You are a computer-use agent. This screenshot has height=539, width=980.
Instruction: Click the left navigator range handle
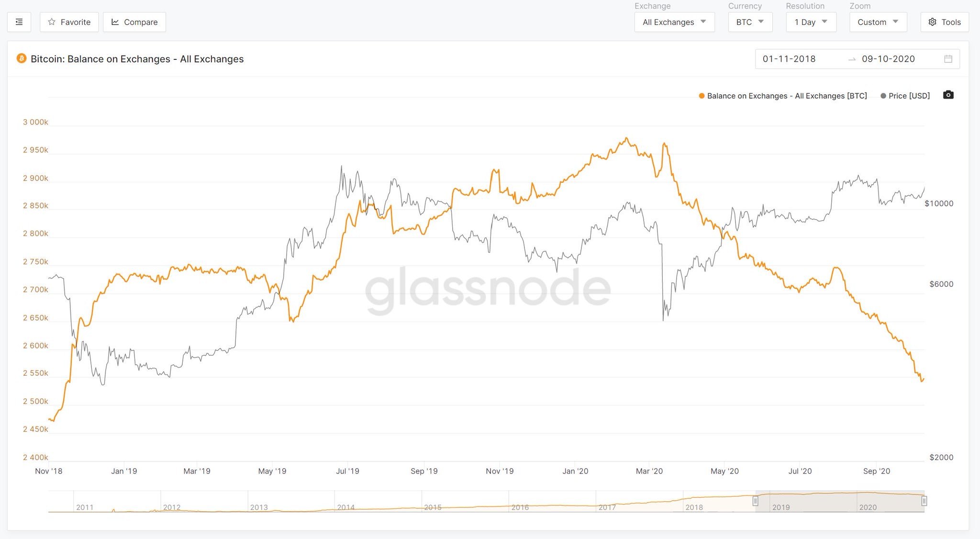pos(755,501)
